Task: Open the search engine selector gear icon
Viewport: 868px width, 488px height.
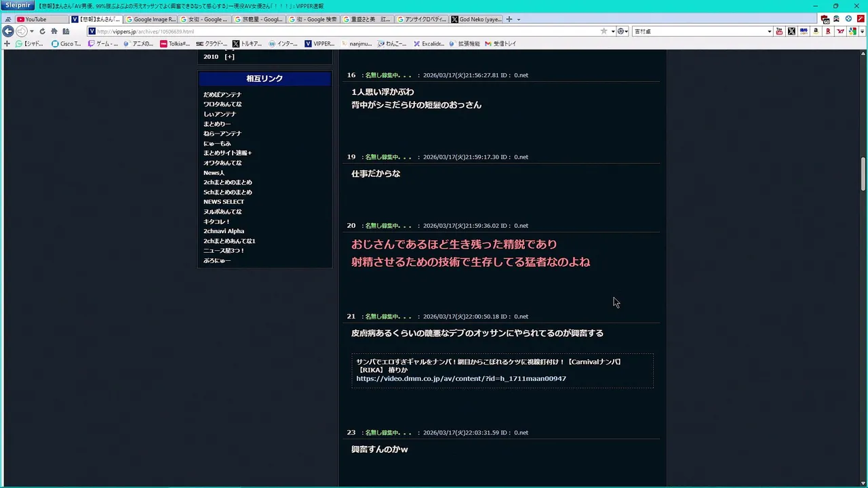Action: pos(621,31)
